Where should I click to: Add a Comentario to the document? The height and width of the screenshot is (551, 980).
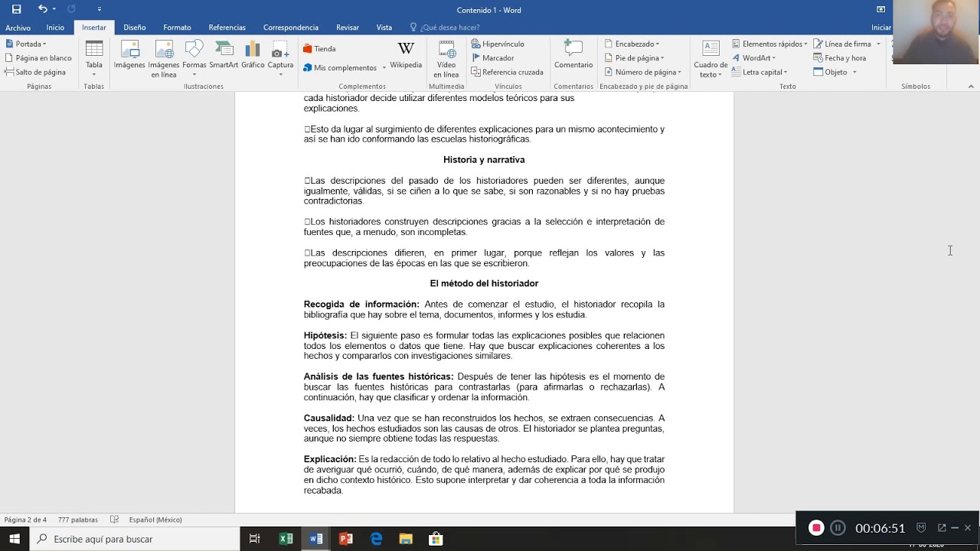(573, 55)
